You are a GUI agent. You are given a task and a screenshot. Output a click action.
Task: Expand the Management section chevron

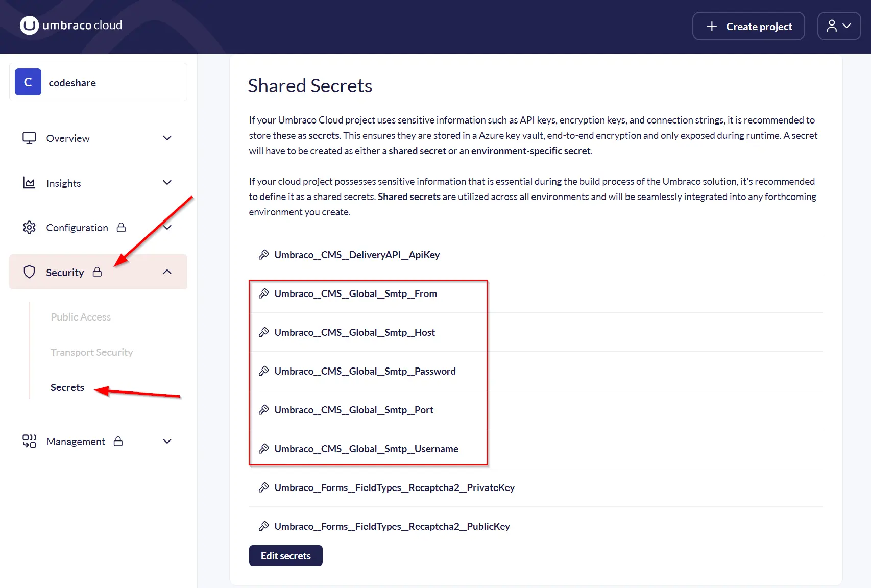pos(167,442)
